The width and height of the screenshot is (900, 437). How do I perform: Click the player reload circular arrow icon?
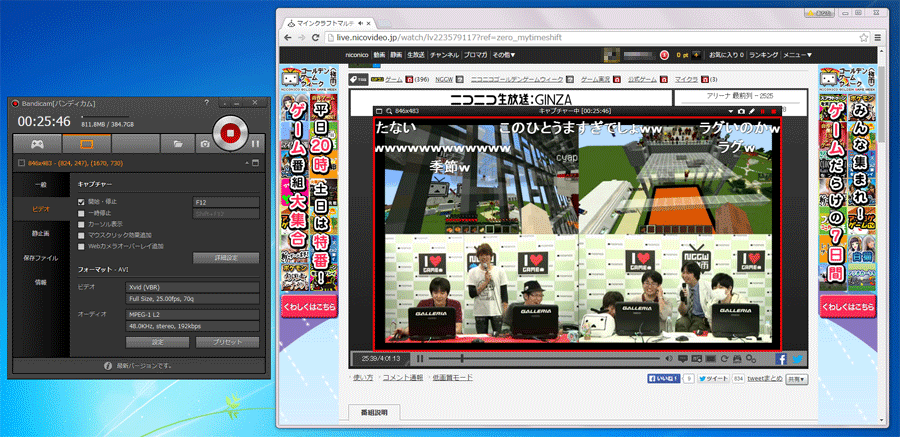click(725, 359)
